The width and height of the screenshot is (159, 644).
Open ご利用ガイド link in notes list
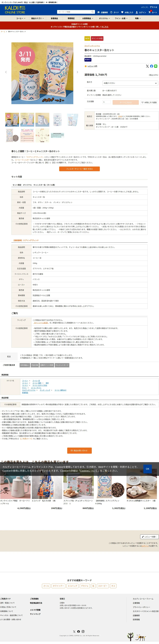tap(26, 439)
